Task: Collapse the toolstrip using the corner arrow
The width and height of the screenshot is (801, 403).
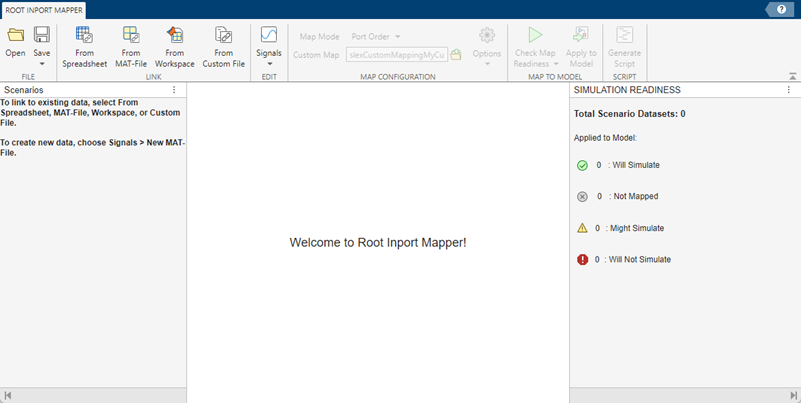Action: (792, 75)
